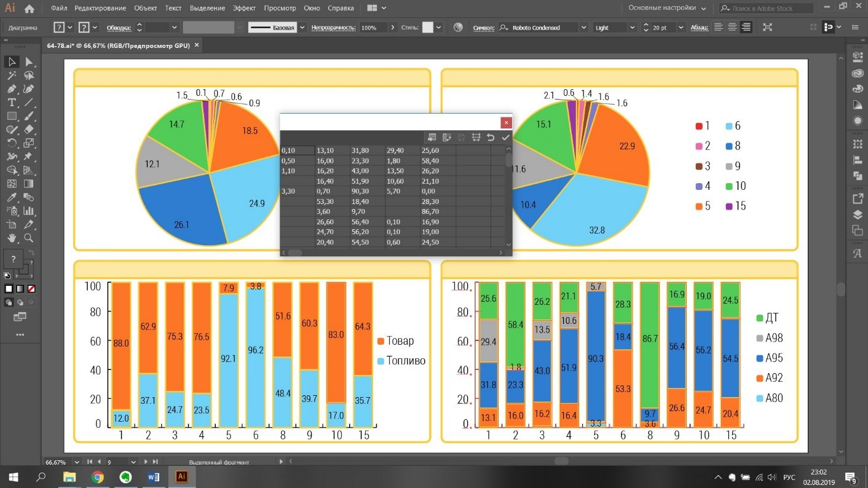Open the Эффект menu
868x488 pixels.
(x=244, y=8)
